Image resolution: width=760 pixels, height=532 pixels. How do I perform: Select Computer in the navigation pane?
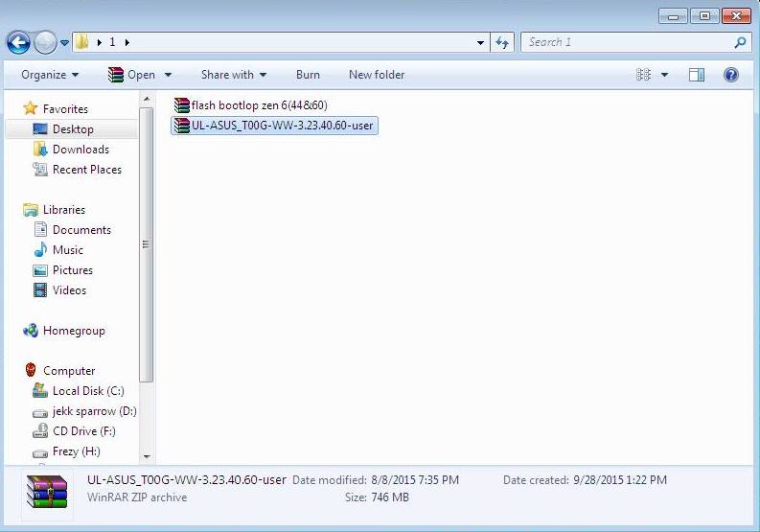[59, 371]
